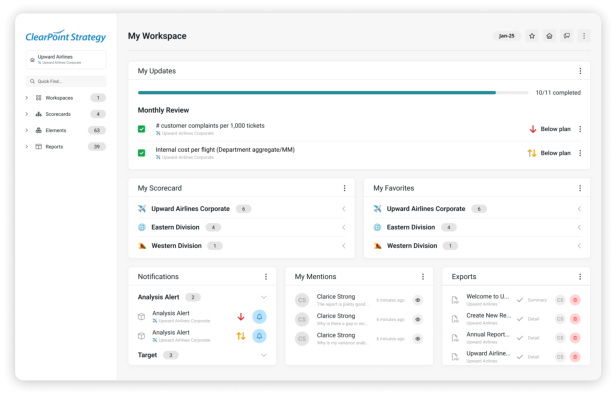Click eye icon on first Clarice Strong mention
Screen dimensions: 616x396
418,300
